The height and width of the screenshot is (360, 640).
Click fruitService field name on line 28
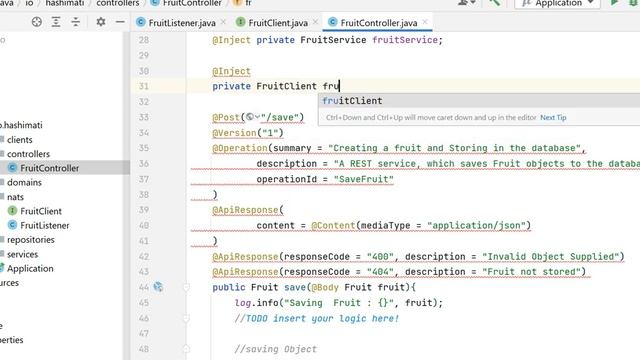coord(405,40)
